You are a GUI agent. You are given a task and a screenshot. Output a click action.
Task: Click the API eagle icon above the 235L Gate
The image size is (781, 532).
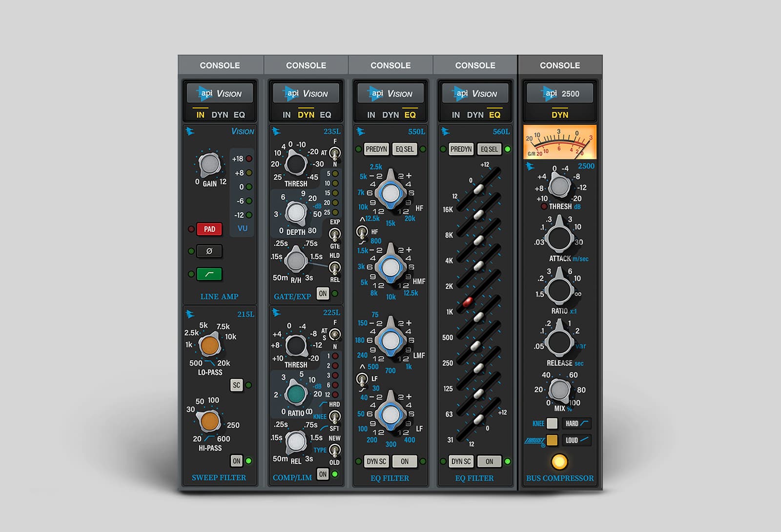coord(276,131)
